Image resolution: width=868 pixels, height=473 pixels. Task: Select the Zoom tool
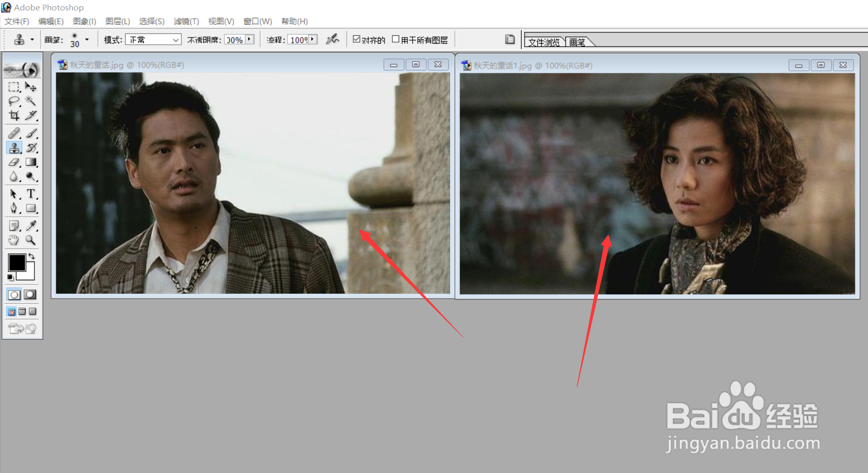click(x=31, y=240)
